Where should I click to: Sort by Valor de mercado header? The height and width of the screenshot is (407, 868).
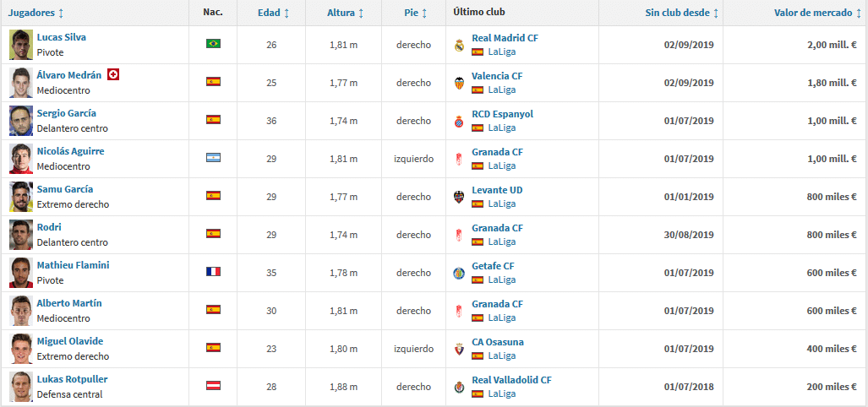816,13
